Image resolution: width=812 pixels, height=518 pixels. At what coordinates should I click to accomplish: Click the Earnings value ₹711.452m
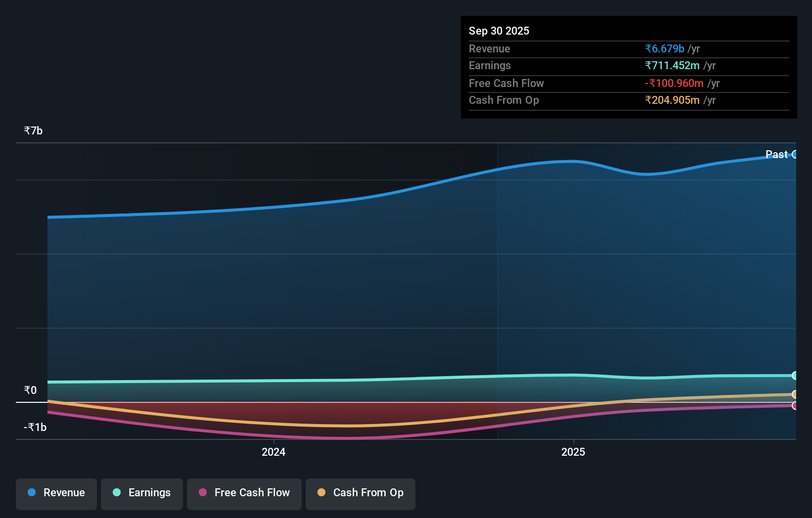tap(673, 65)
